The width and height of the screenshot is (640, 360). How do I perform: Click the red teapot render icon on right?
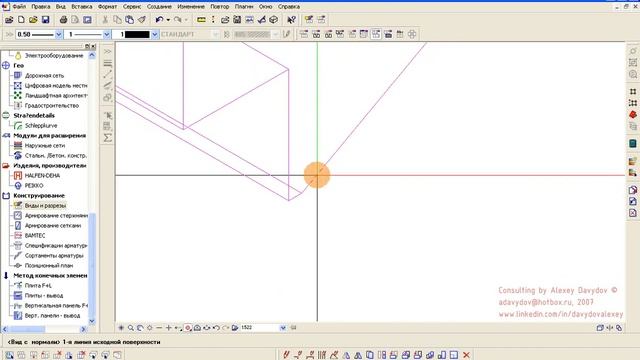pyautogui.click(x=633, y=114)
